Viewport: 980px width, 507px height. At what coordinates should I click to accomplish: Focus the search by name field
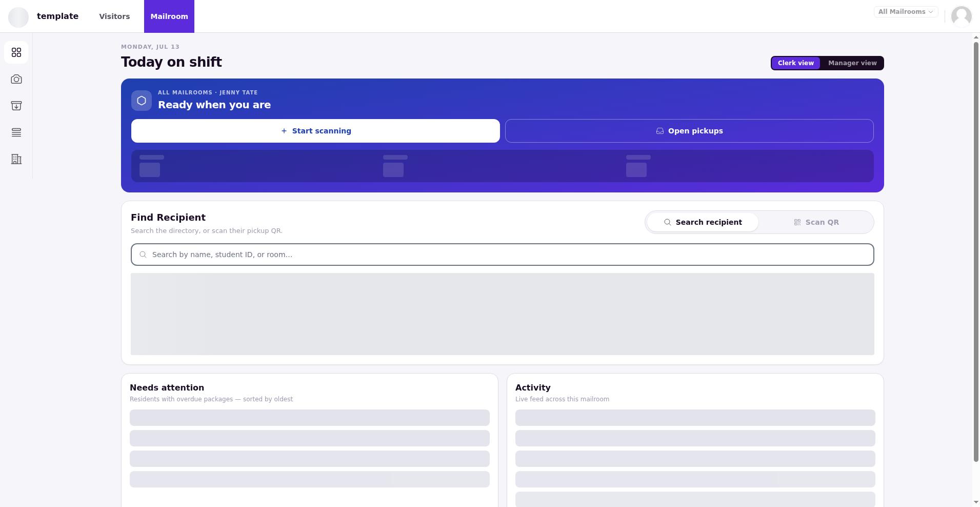click(503, 255)
